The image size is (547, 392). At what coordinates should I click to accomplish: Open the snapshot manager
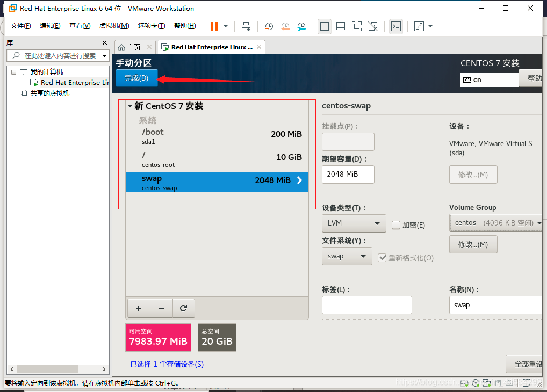[301, 26]
